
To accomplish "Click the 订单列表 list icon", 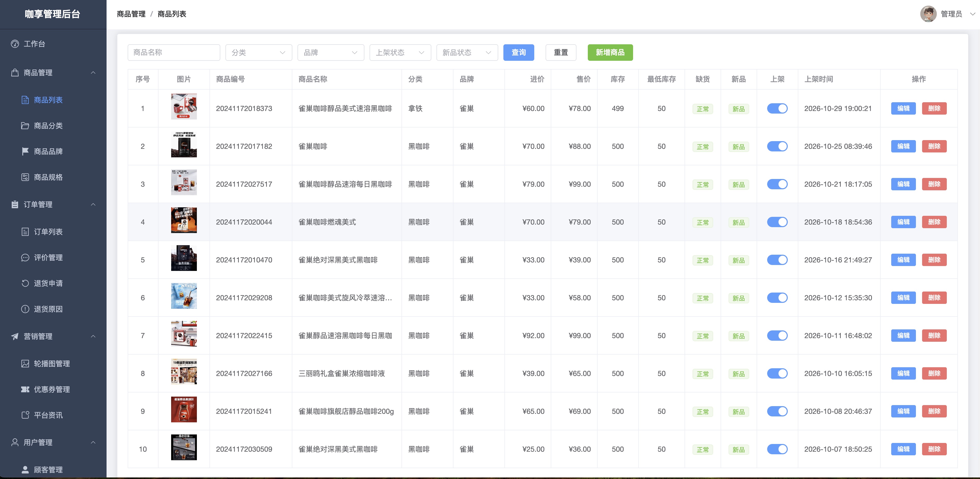I will point(25,232).
